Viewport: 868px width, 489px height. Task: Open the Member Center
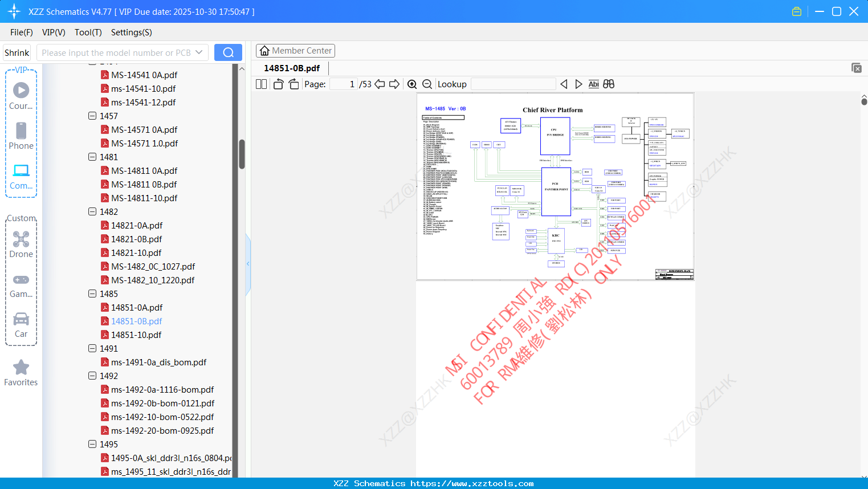[295, 51]
